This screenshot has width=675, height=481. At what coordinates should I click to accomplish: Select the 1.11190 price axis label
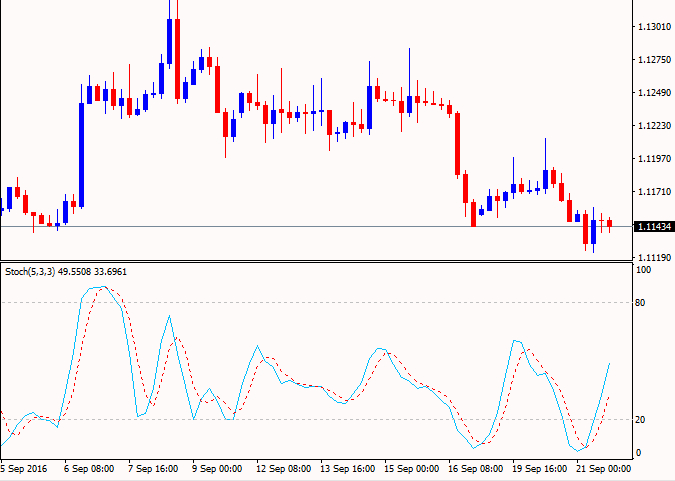654,258
